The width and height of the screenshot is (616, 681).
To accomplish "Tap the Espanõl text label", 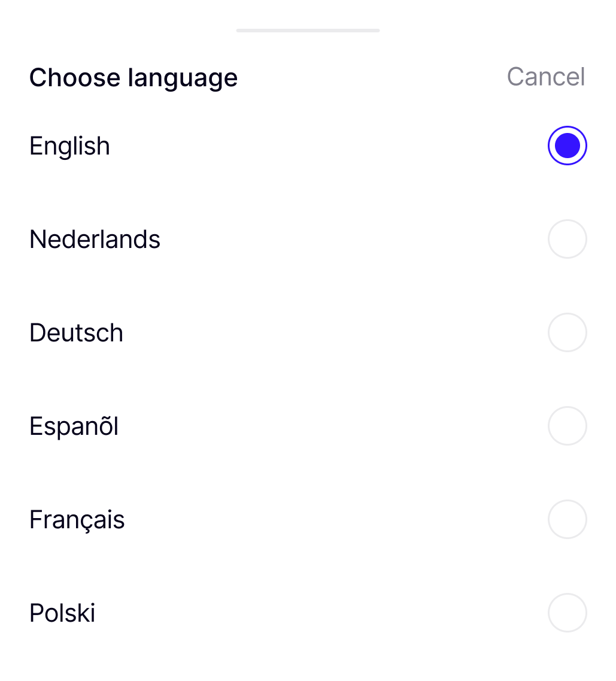I will click(74, 426).
